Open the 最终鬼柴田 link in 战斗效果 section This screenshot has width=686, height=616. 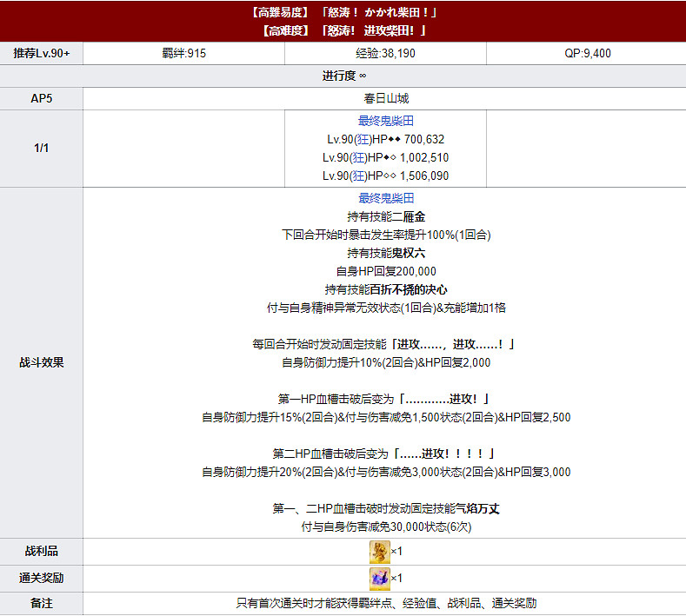click(x=386, y=198)
